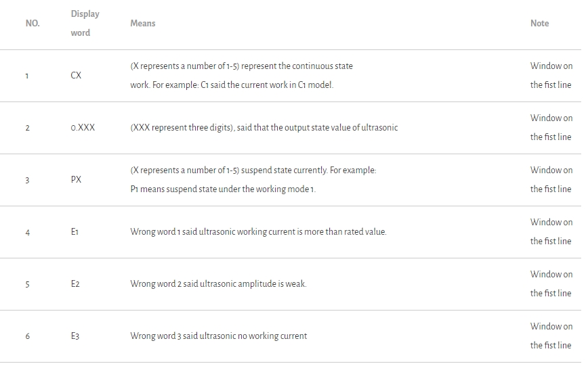This screenshot has height=366, width=588.
Task: Select the "E1" display word cell
Action: [x=75, y=232]
